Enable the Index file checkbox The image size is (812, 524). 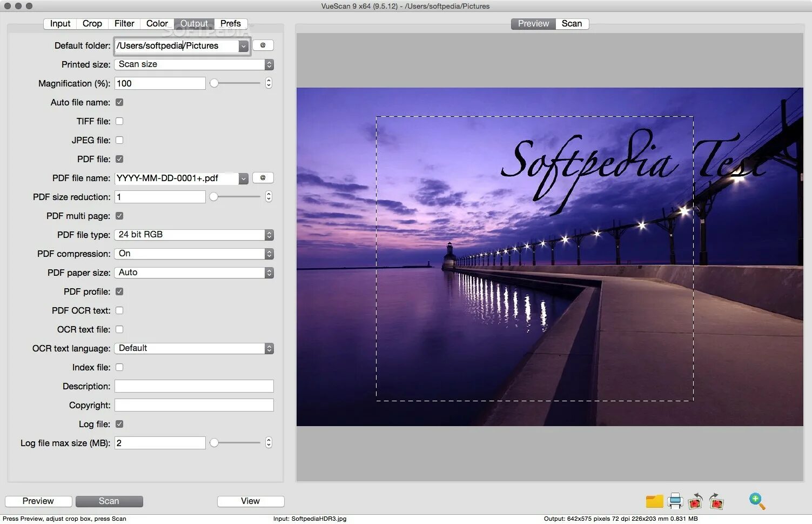pyautogui.click(x=119, y=367)
